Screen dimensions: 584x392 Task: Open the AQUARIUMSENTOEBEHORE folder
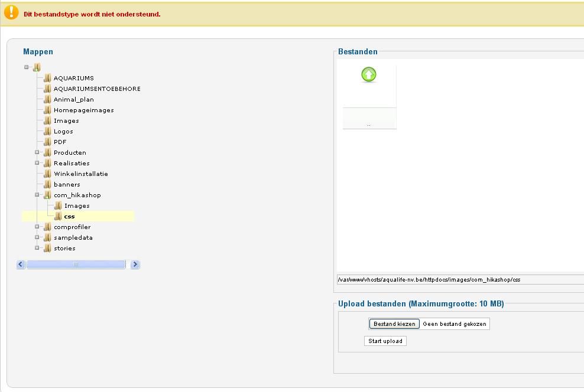(97, 89)
